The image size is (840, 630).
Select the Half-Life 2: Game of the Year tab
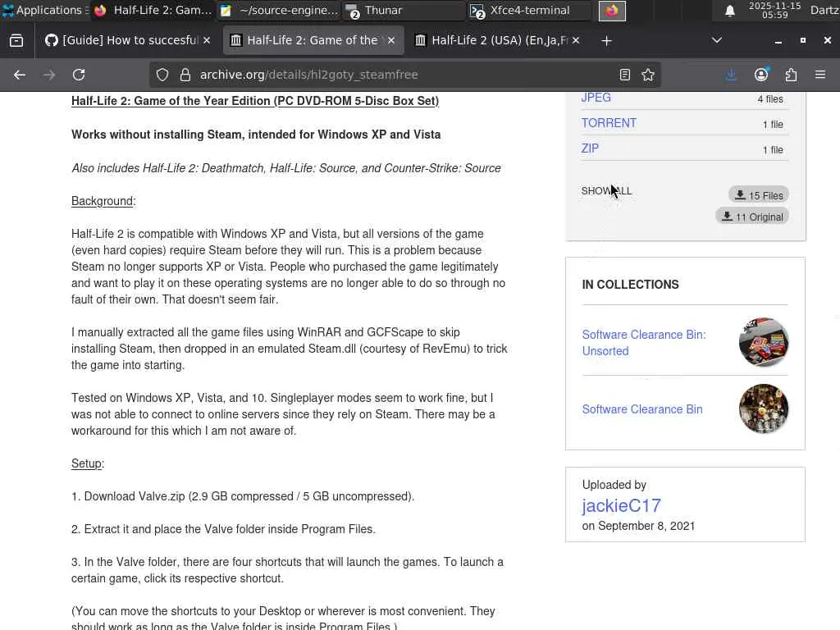pos(313,41)
